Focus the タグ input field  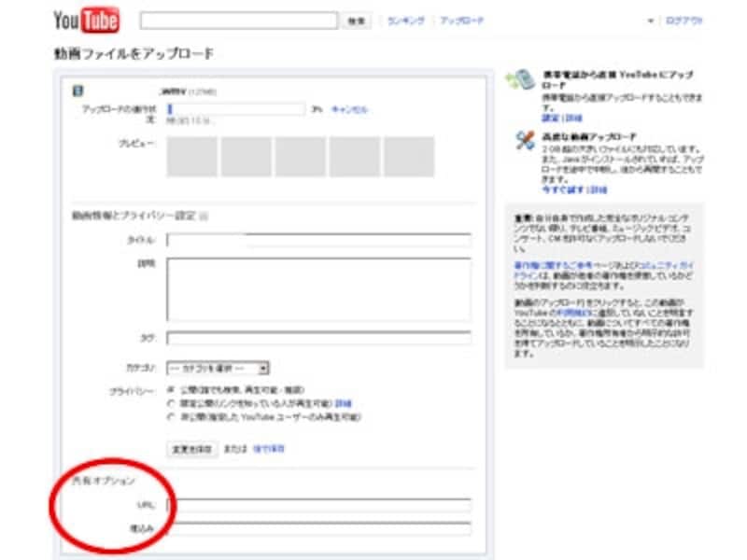(x=318, y=338)
